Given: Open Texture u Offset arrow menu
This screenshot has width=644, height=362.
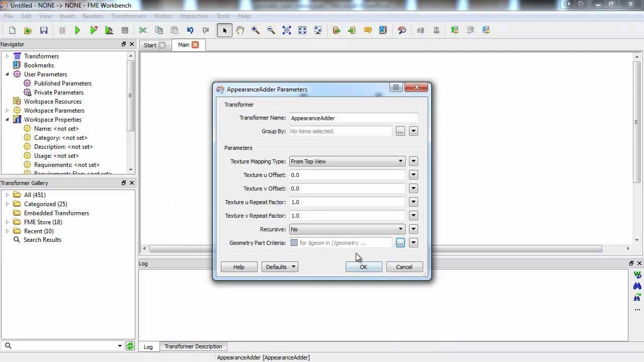Looking at the screenshot, I should point(413,175).
